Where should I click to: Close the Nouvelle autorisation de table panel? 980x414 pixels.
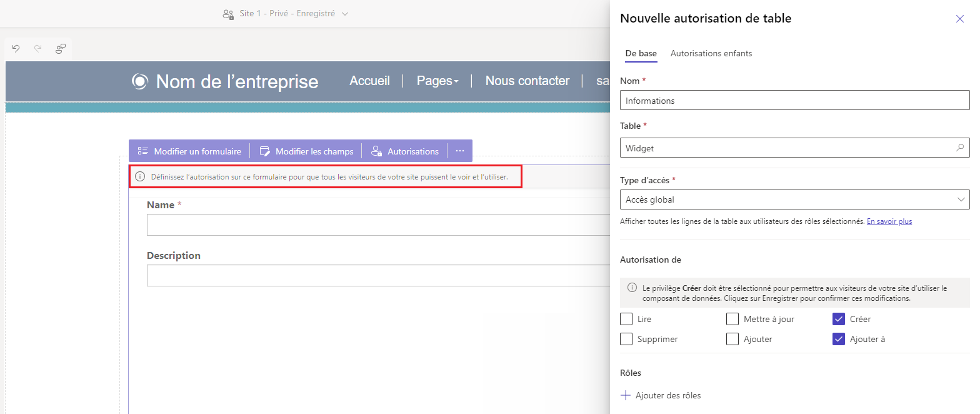pyautogui.click(x=960, y=19)
